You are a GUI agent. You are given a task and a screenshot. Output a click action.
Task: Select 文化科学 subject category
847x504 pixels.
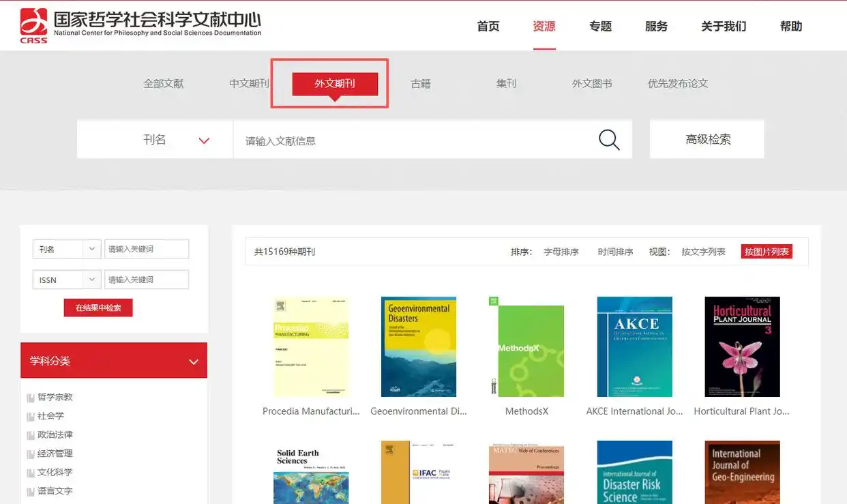[x=55, y=472]
